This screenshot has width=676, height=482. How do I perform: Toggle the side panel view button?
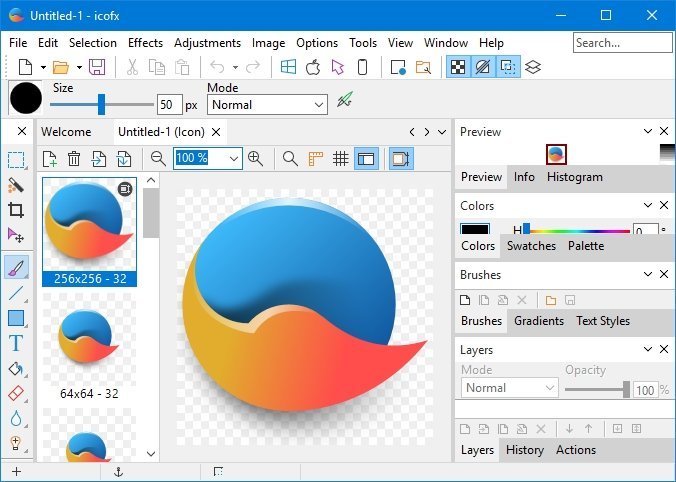click(x=366, y=159)
